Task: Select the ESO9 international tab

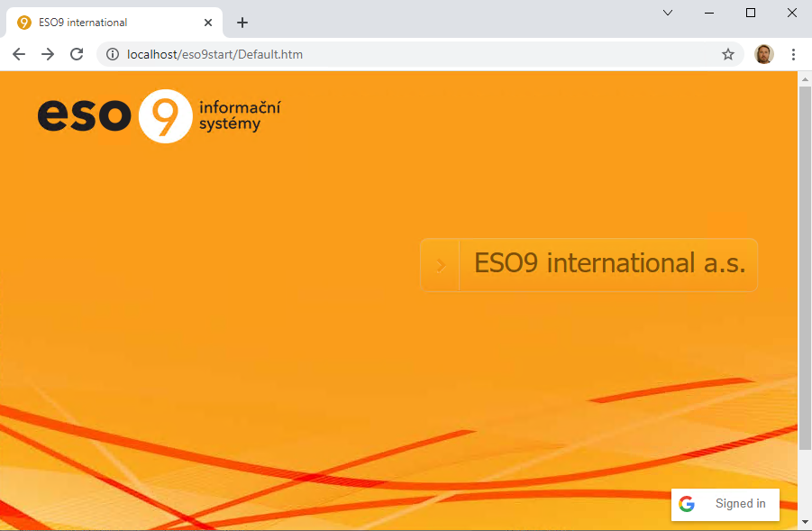Action: coord(114,23)
